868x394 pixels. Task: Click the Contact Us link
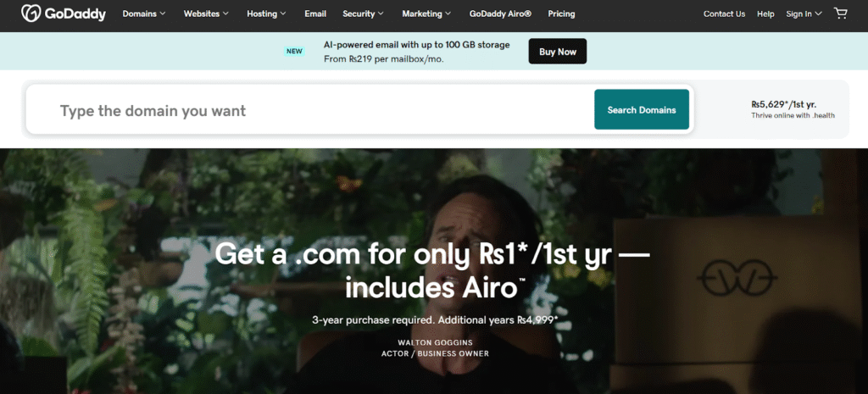(x=724, y=14)
